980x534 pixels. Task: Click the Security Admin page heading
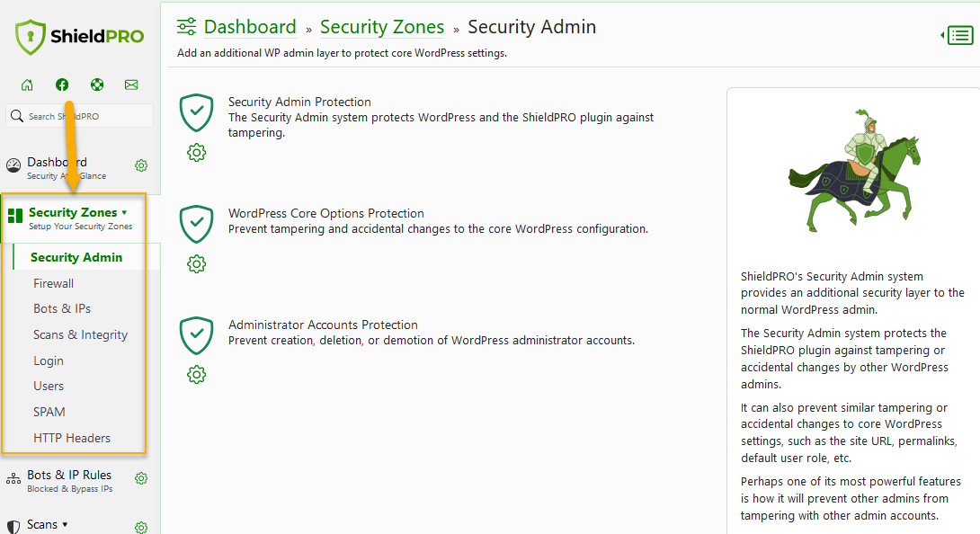tap(532, 27)
